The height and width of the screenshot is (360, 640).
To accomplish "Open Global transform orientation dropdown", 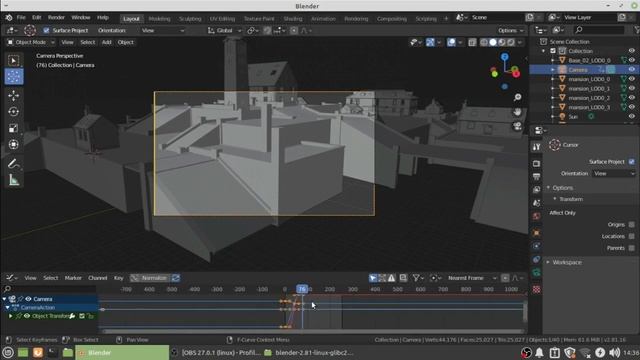I will coord(225,31).
